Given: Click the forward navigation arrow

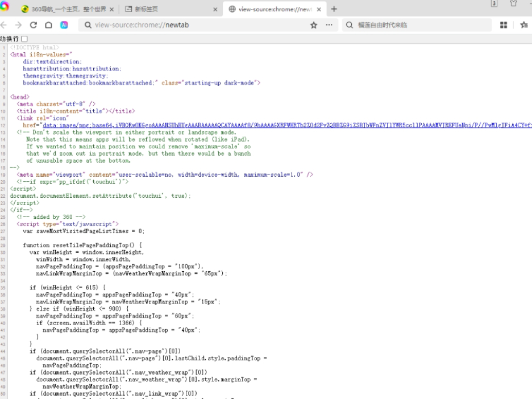Looking at the screenshot, I should click(x=18, y=25).
